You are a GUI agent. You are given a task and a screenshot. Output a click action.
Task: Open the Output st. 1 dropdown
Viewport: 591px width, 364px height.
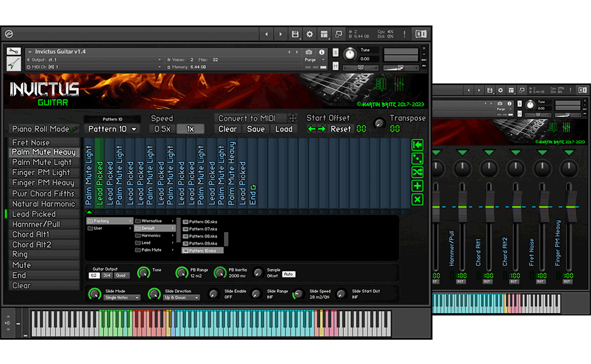tap(94, 60)
